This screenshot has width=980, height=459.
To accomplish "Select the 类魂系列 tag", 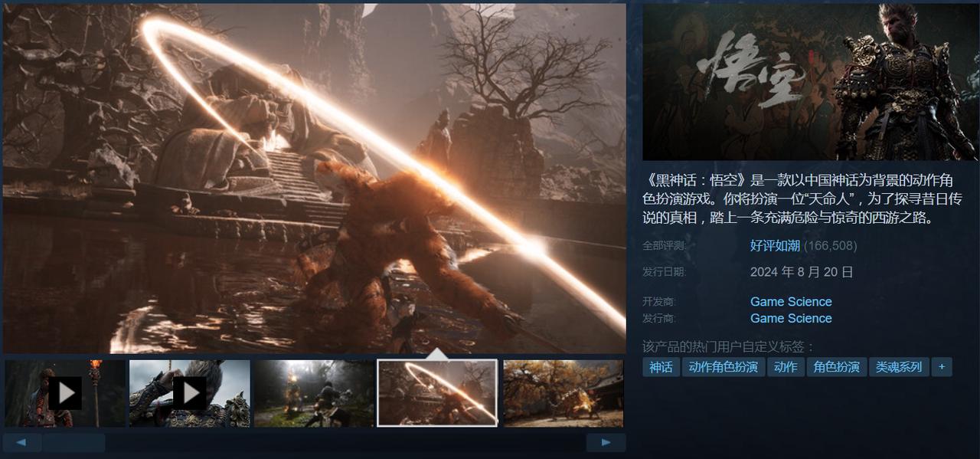I will (899, 367).
